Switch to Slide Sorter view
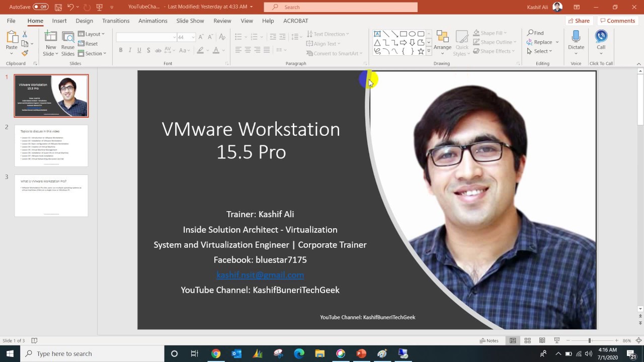This screenshot has width=644, height=362. tap(527, 340)
